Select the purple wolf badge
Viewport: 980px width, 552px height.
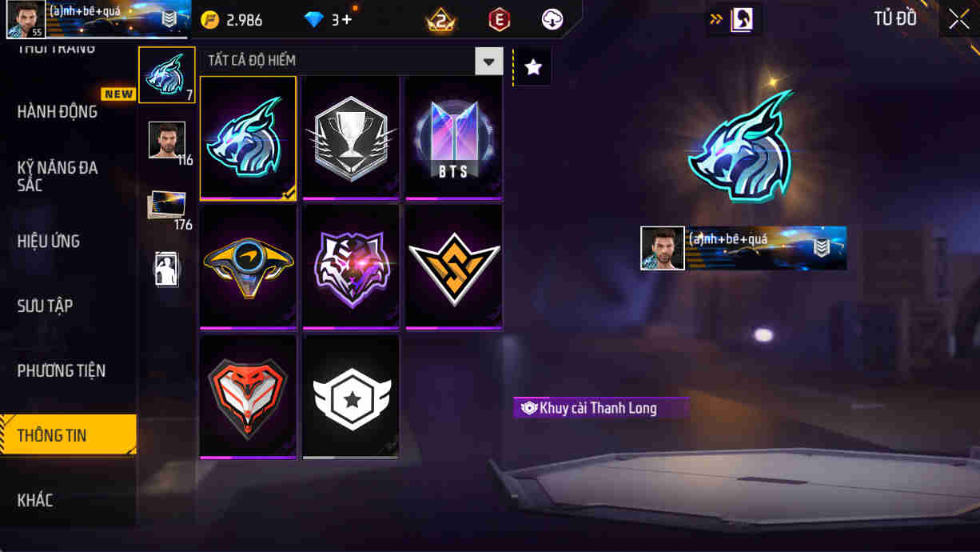pos(351,267)
